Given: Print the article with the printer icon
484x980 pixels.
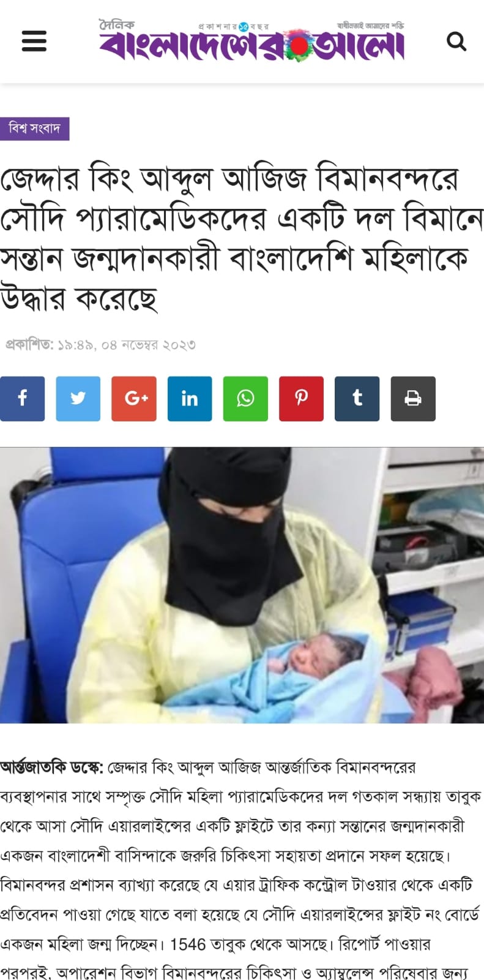Looking at the screenshot, I should tap(413, 399).
